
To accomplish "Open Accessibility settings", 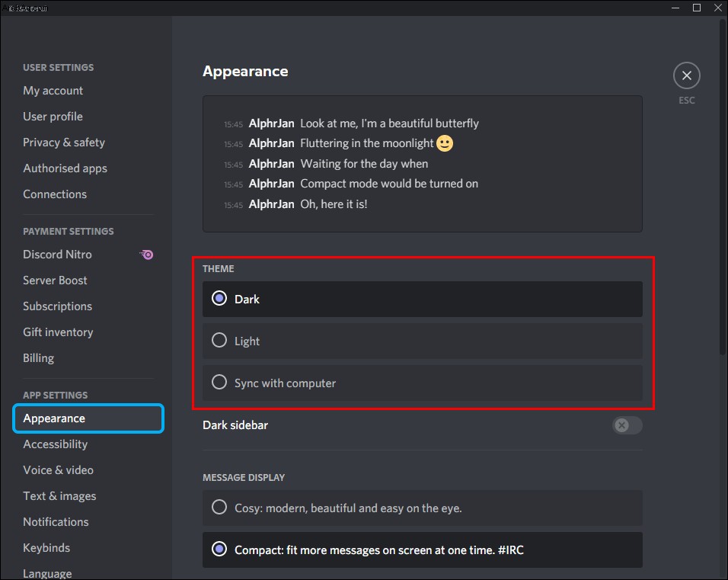I will point(56,444).
